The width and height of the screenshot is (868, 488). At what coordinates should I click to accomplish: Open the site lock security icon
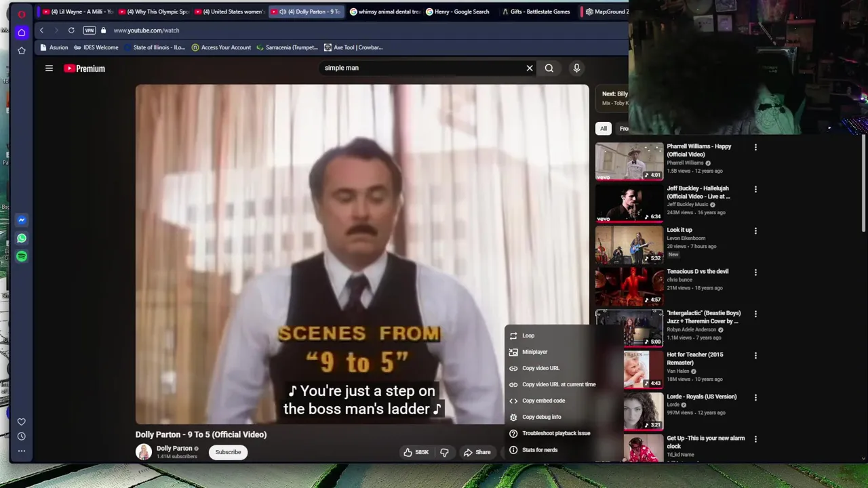tap(103, 30)
